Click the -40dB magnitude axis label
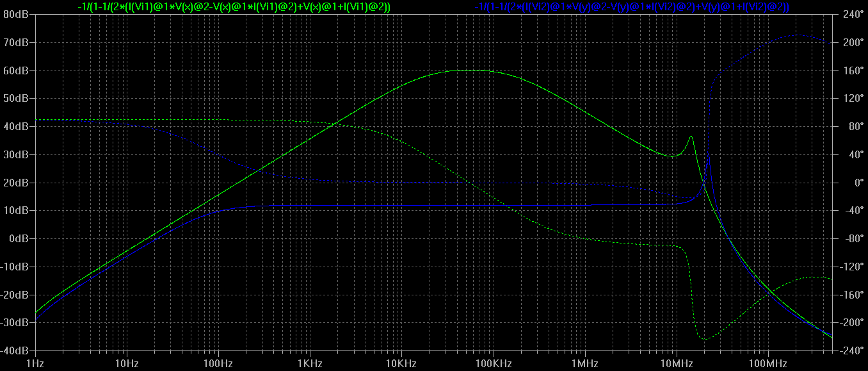This screenshot has height=371, width=868. (x=14, y=350)
